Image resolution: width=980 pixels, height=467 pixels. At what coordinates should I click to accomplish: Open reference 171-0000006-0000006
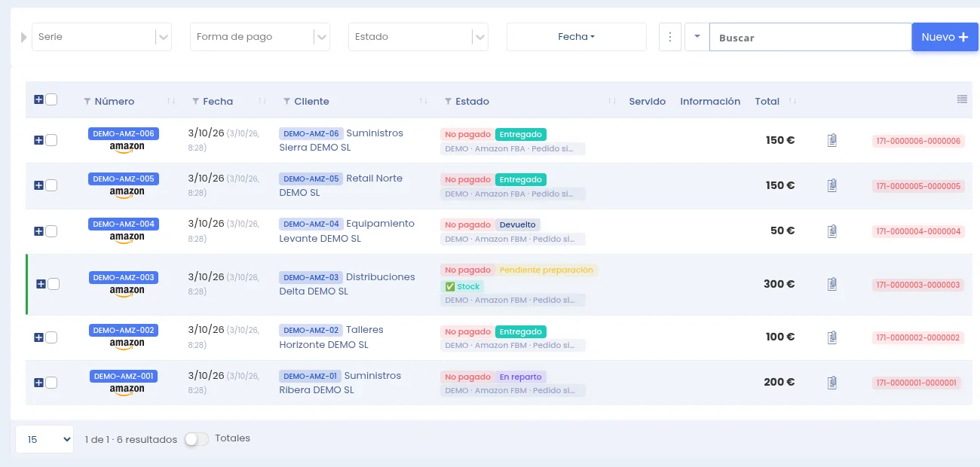tap(918, 141)
